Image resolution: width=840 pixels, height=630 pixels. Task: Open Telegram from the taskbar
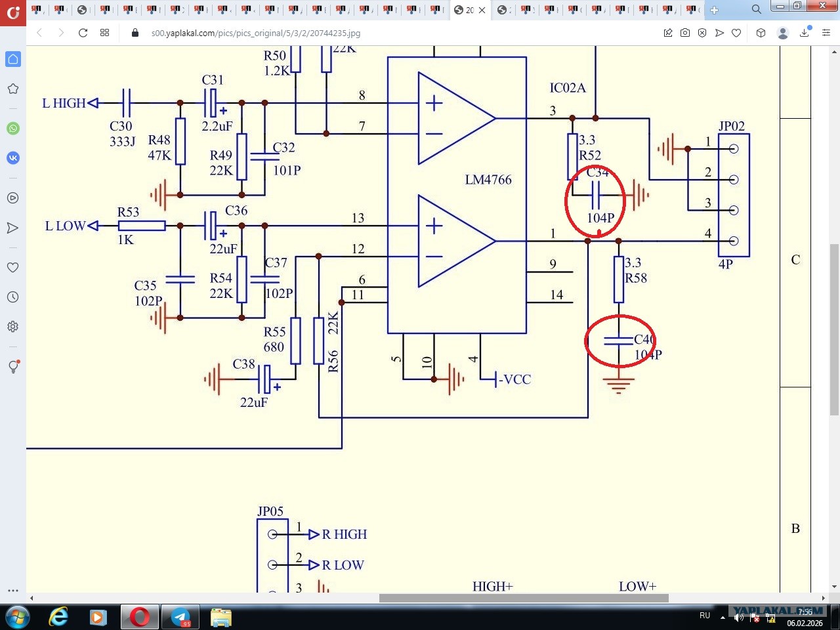(180, 617)
